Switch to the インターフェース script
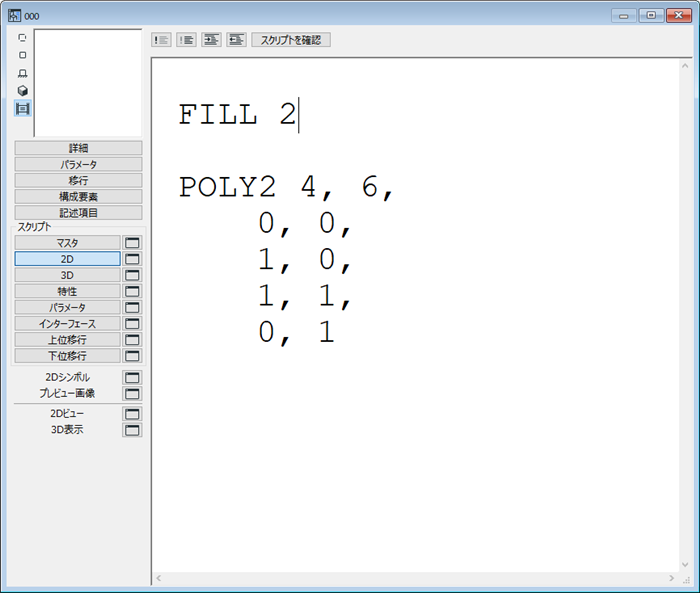This screenshot has width=700, height=593. pyautogui.click(x=67, y=324)
